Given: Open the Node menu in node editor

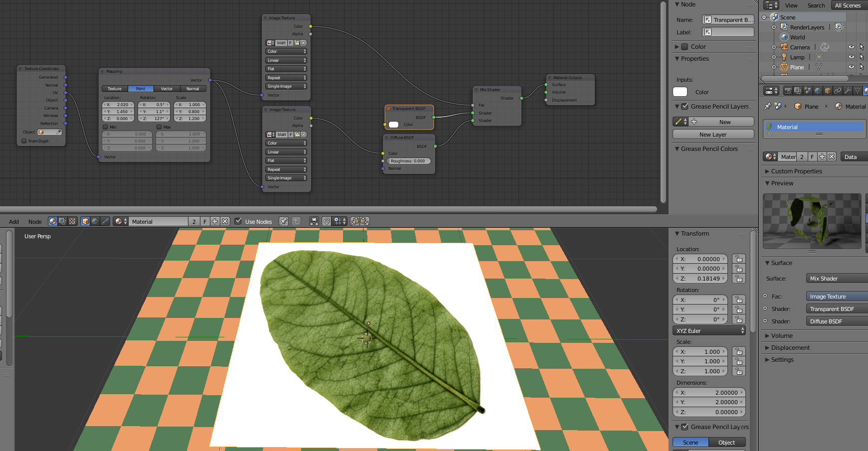Looking at the screenshot, I should click(x=35, y=222).
